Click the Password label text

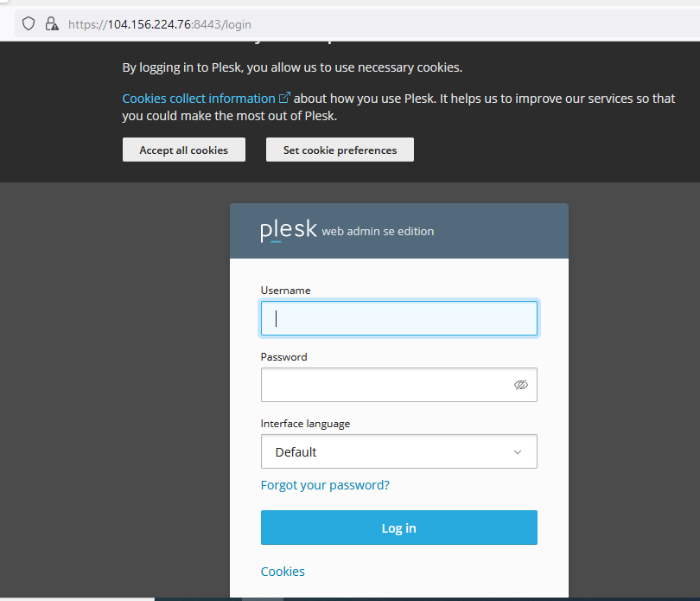point(284,357)
